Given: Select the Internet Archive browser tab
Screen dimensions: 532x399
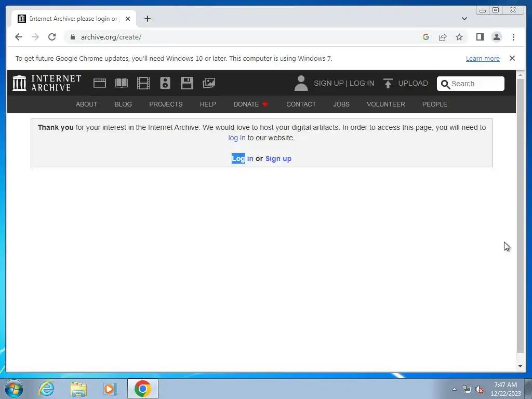Looking at the screenshot, I should coord(74,19).
